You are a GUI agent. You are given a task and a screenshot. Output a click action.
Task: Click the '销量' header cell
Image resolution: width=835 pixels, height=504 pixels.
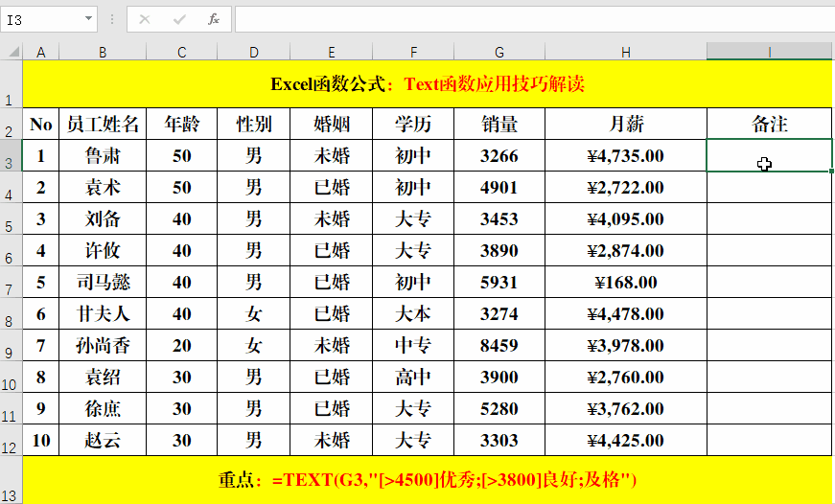pyautogui.click(x=499, y=124)
